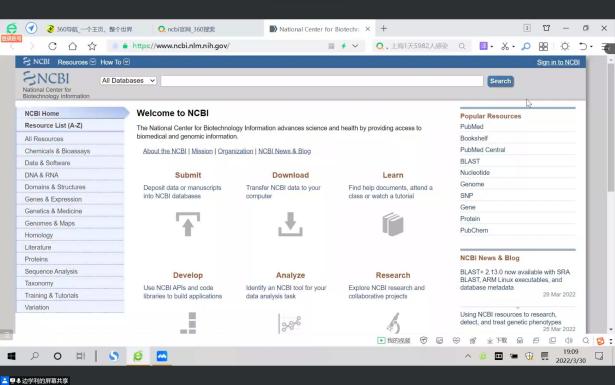Screen dimensions: 615x385
Task: Close the National Center for Biotech tab
Action: coord(368,29)
